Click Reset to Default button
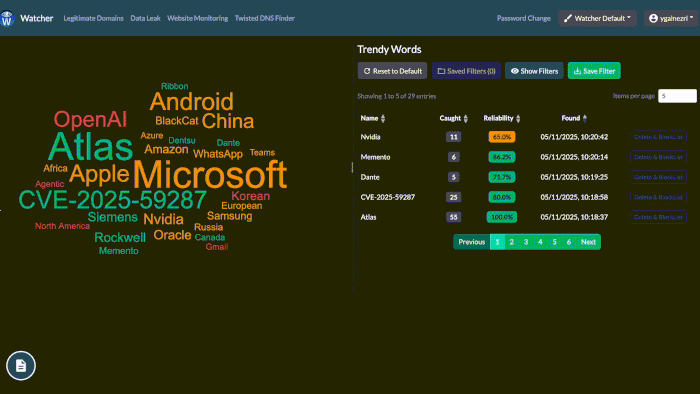 pos(392,71)
